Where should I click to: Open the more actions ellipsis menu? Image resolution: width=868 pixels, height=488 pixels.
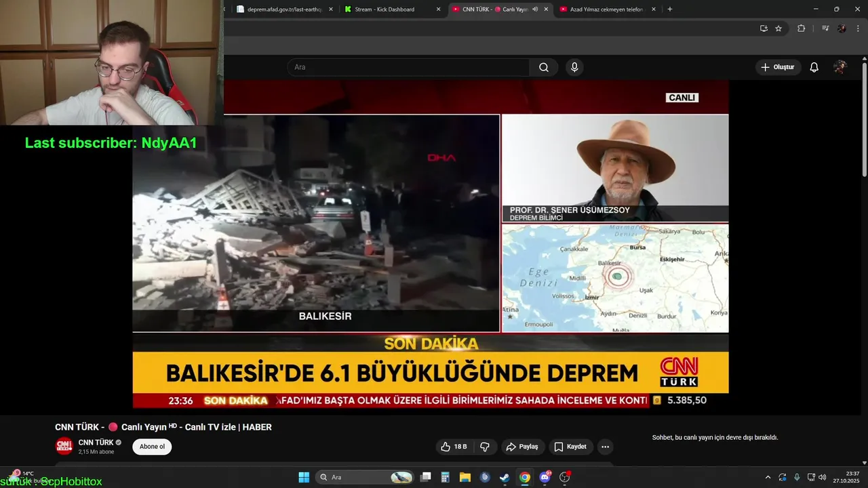[605, 447]
